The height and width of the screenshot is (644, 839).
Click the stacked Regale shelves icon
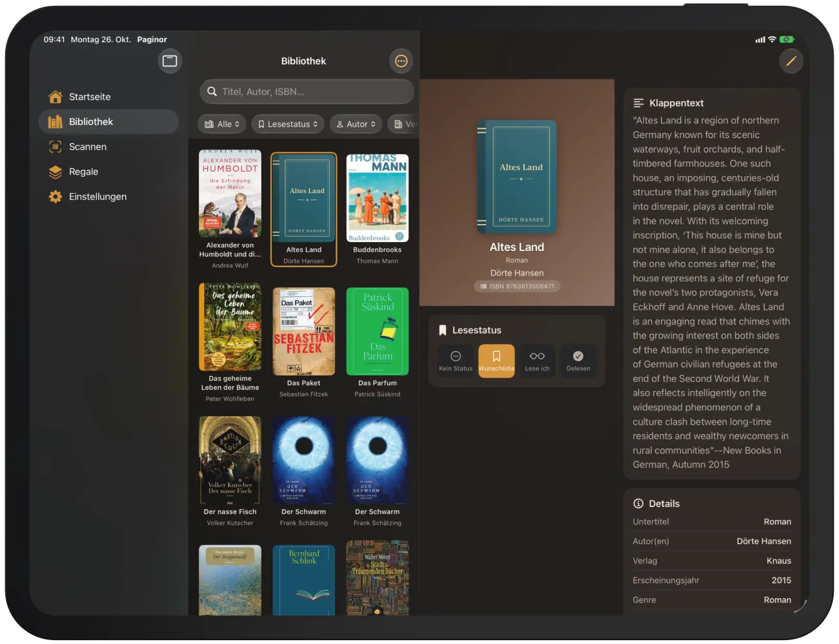coord(56,172)
